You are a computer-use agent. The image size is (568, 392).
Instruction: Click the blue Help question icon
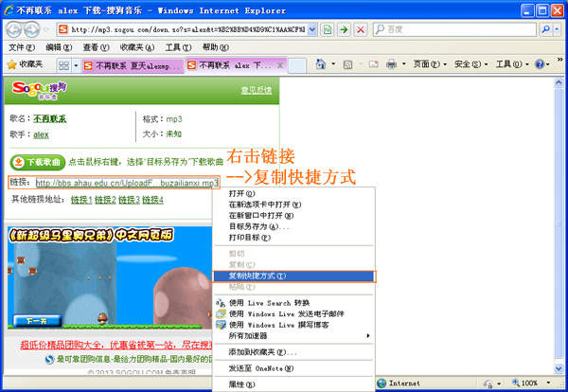(x=540, y=64)
